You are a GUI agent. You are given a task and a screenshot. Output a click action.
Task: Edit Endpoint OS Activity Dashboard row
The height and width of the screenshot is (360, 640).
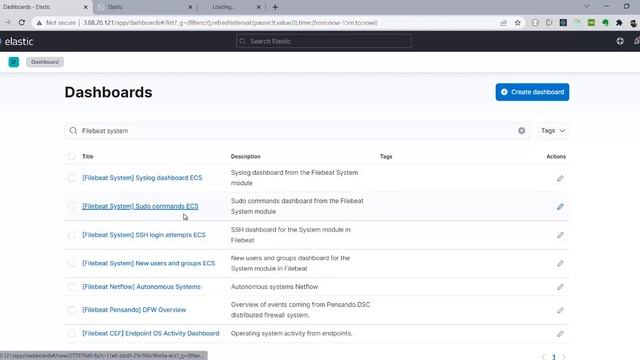560,333
